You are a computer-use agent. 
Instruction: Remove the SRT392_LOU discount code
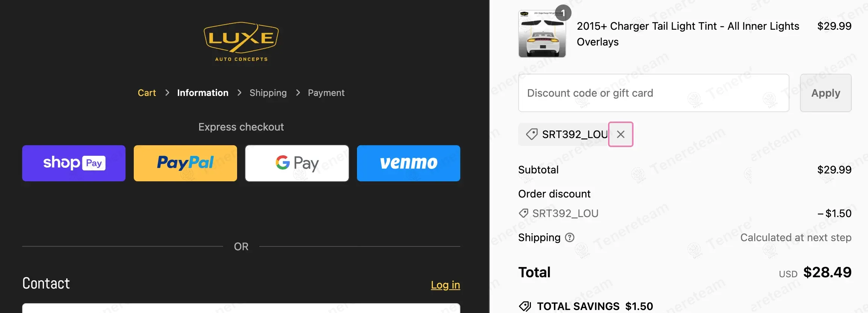click(x=620, y=134)
